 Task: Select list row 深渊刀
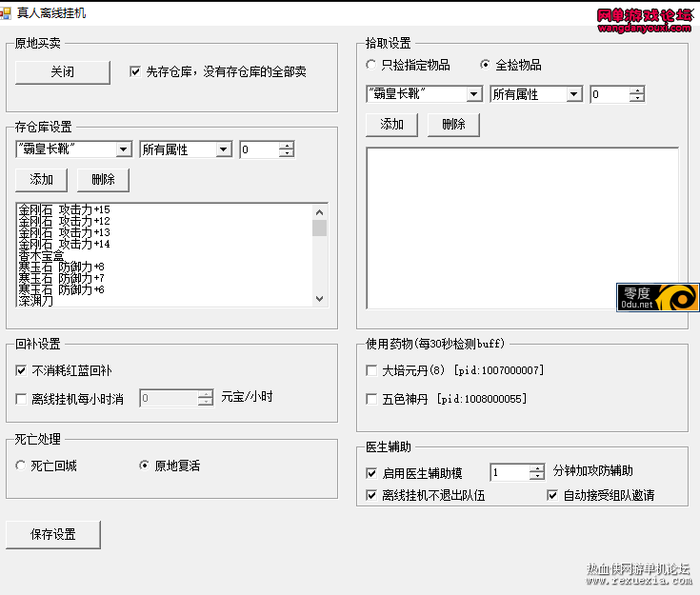point(165,301)
